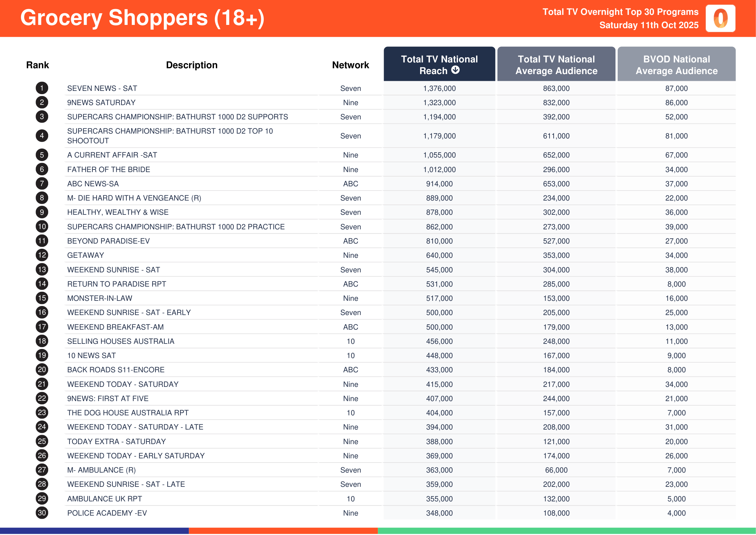Viewport: 756px width, 535px height.
Task: Click rank 4 circle badge
Action: (42, 136)
